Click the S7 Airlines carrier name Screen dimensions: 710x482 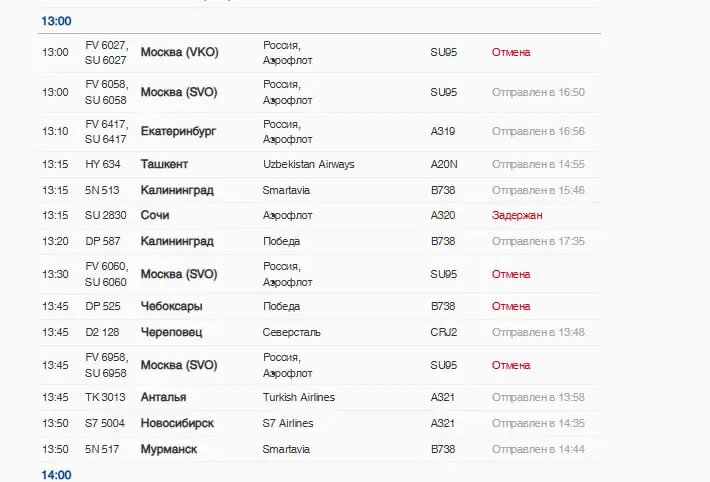point(287,423)
